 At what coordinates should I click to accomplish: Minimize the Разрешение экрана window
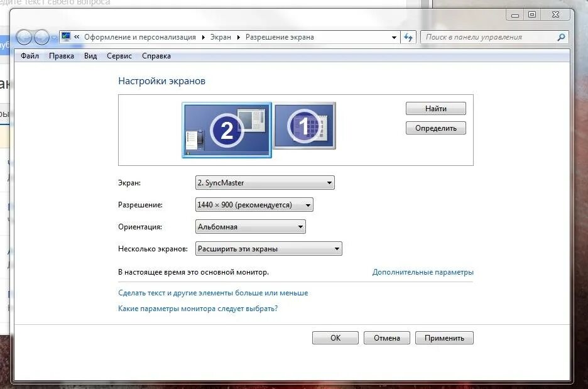(515, 15)
